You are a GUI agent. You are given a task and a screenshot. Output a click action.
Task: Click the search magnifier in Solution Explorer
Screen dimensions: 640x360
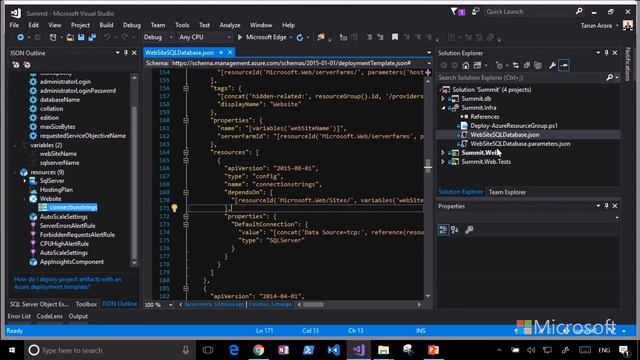click(609, 78)
